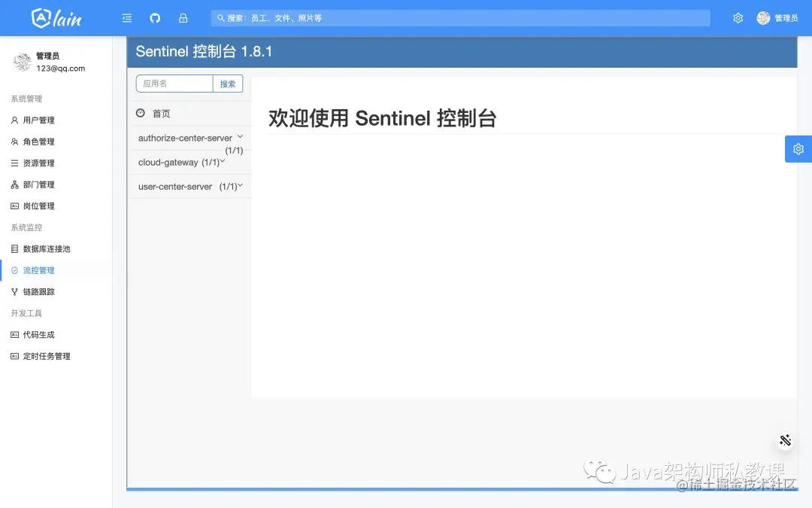Click the 定时任务管理 icon

[14, 356]
